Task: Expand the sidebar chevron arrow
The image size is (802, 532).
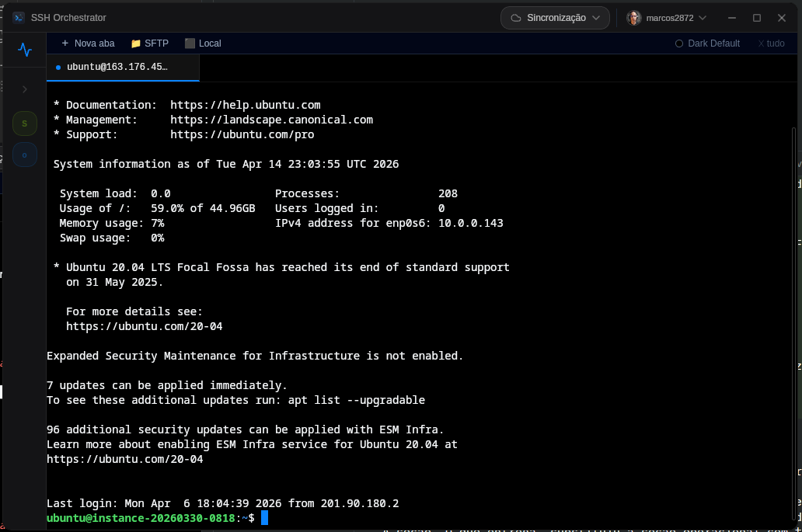Action: coord(24,89)
